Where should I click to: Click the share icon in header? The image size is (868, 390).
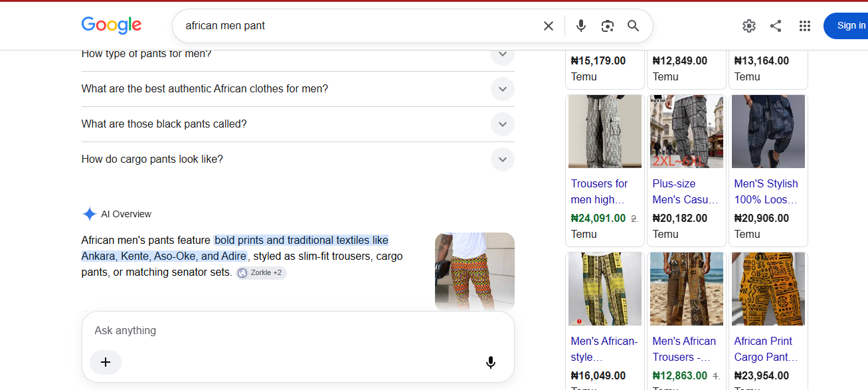click(x=776, y=26)
